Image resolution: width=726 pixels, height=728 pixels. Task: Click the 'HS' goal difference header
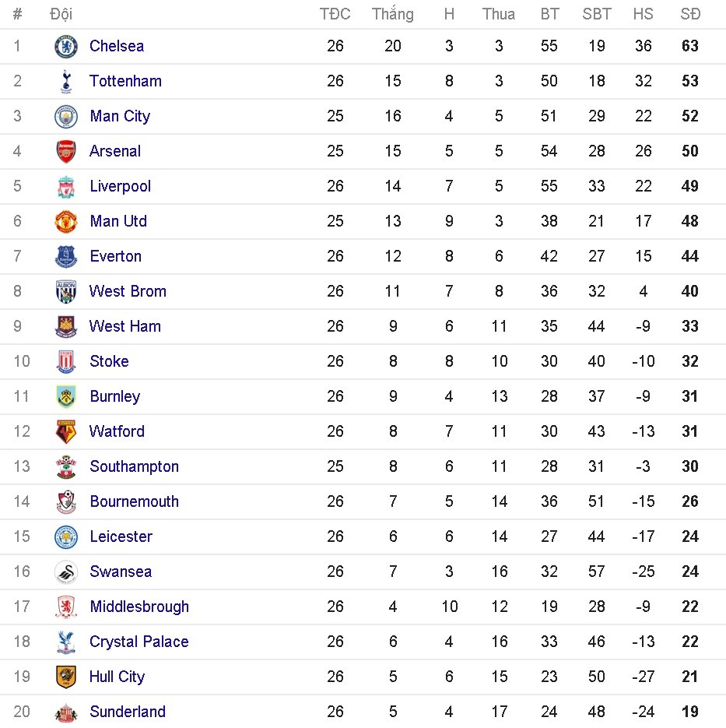[x=644, y=14]
